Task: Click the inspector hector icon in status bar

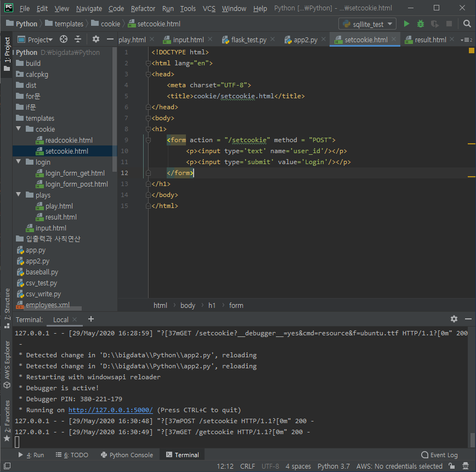Action: [466, 466]
